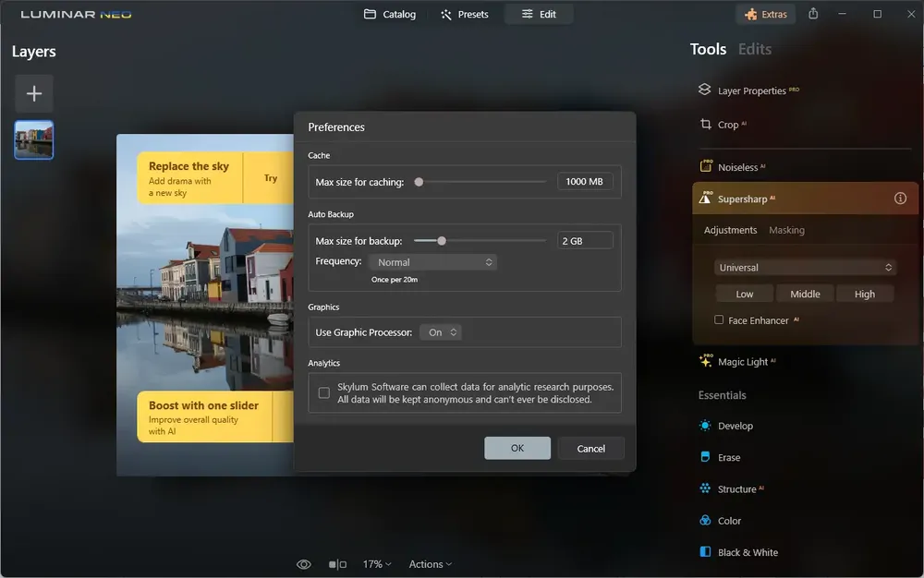The image size is (924, 578).
Task: Open the Color tool icon
Action: (705, 521)
